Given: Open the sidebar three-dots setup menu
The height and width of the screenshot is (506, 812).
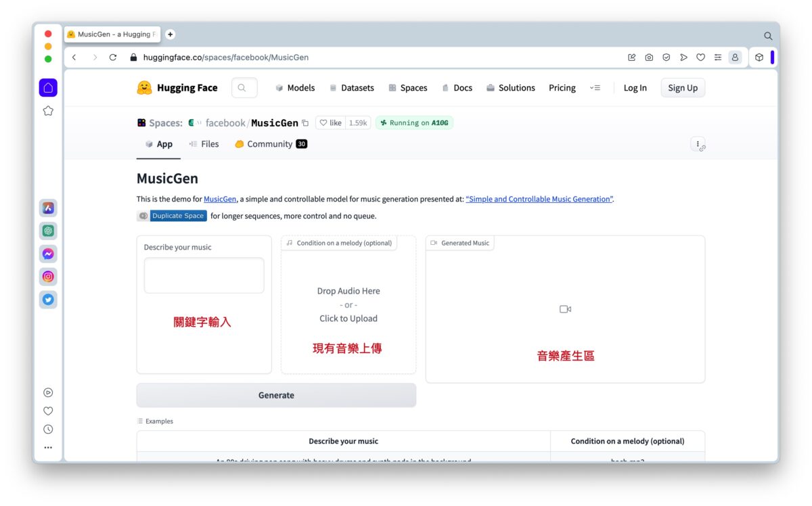Looking at the screenshot, I should [48, 447].
